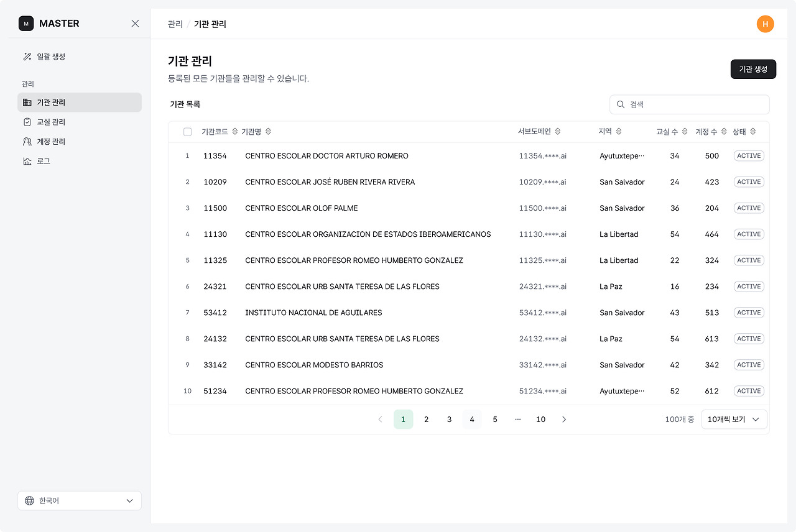Click the orange H user avatar
The height and width of the screenshot is (532, 796).
pos(766,24)
